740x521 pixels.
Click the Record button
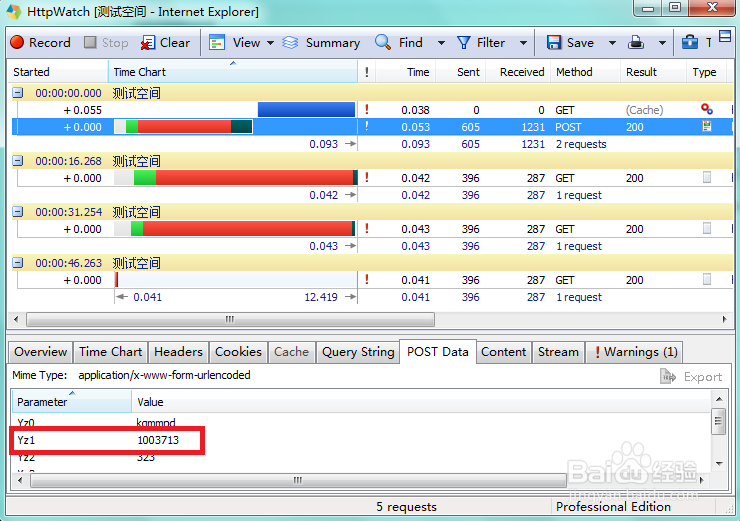40,42
